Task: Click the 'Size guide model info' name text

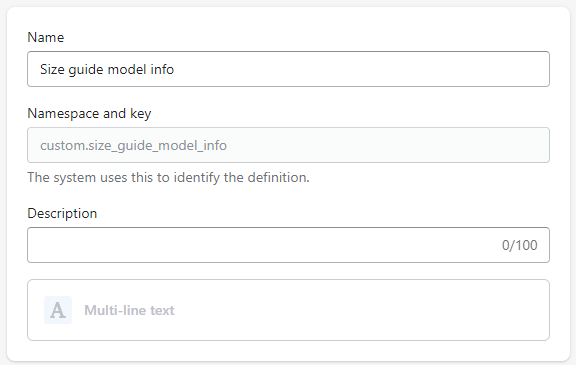Action: [x=107, y=69]
